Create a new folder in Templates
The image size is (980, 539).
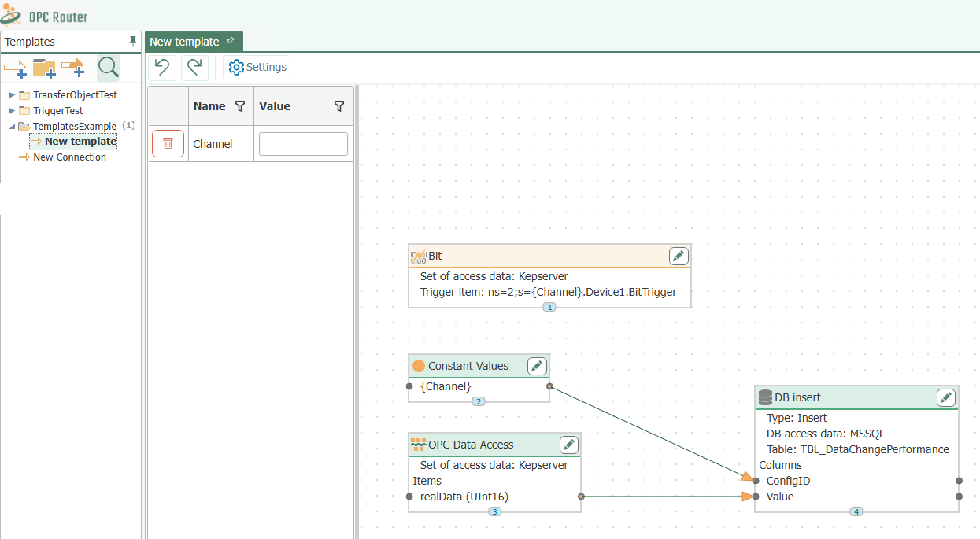(x=44, y=68)
